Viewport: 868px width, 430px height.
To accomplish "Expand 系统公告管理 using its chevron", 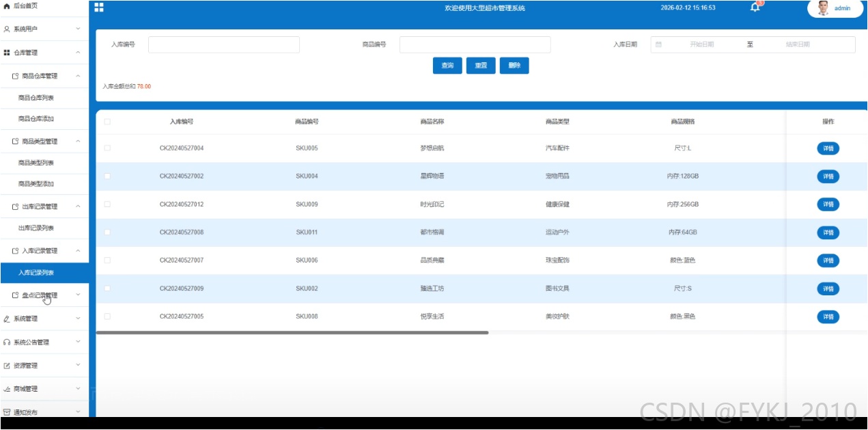I will (x=78, y=342).
